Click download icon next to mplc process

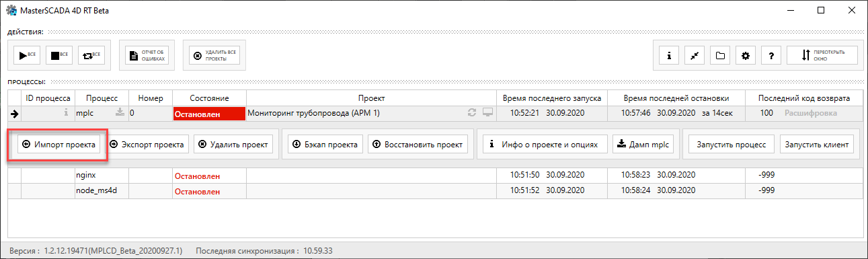120,113
